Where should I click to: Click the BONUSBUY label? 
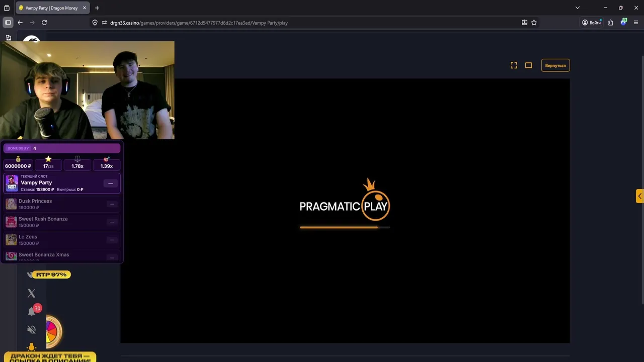coord(18,148)
